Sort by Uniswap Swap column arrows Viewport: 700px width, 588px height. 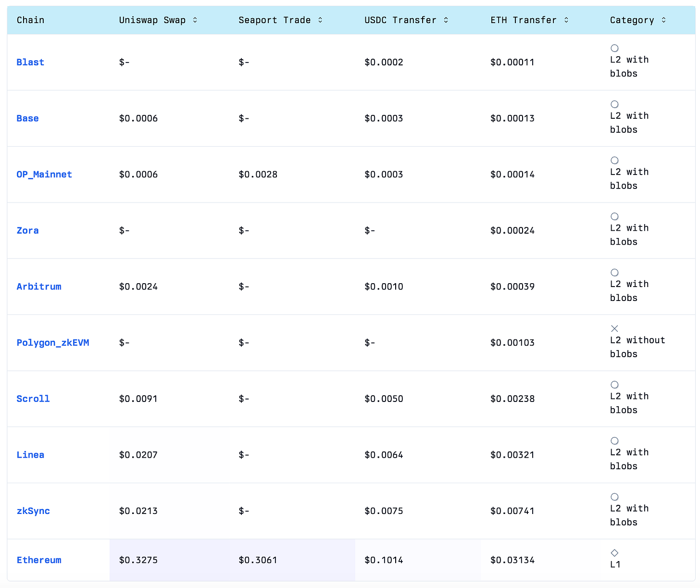(x=195, y=20)
